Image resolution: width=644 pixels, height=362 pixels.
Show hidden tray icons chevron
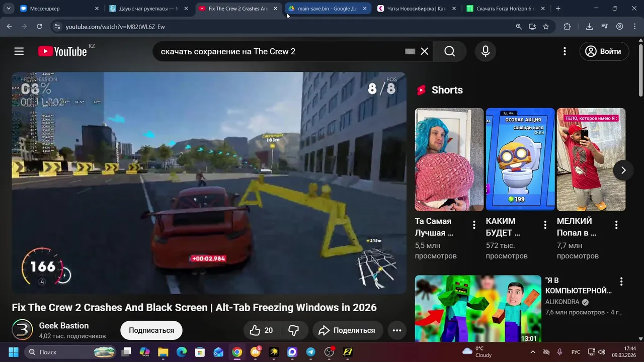point(533,352)
